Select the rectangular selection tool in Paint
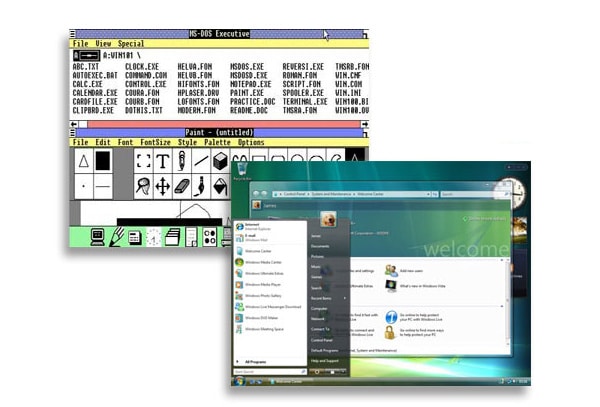The width and height of the screenshot is (600, 407). click(143, 161)
